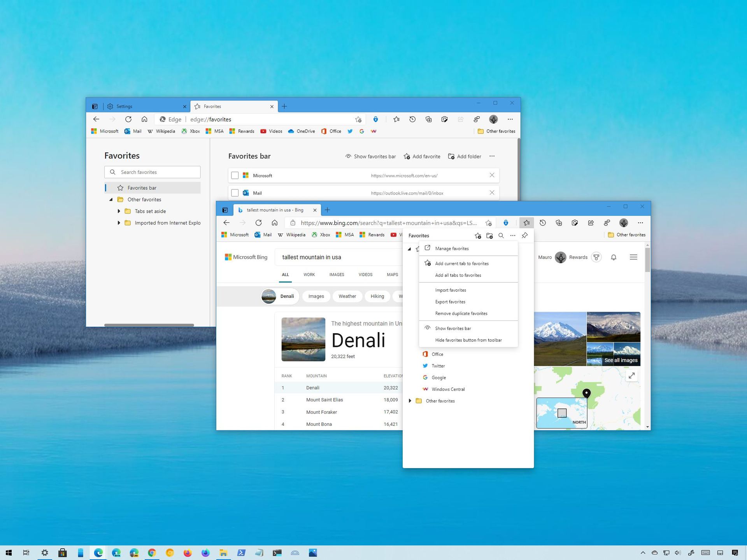Switch to the IMAGES tab on Bing
747x560 pixels.
coord(336,275)
